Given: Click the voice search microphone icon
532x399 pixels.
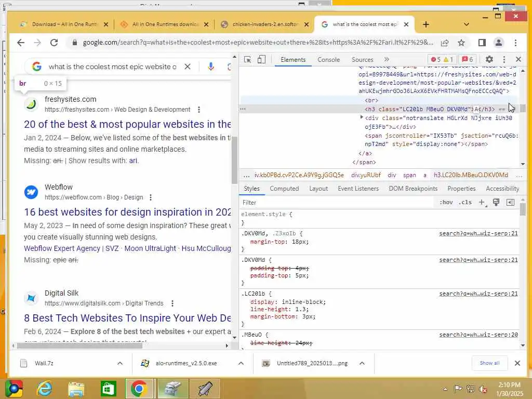Looking at the screenshot, I should tap(211, 67).
